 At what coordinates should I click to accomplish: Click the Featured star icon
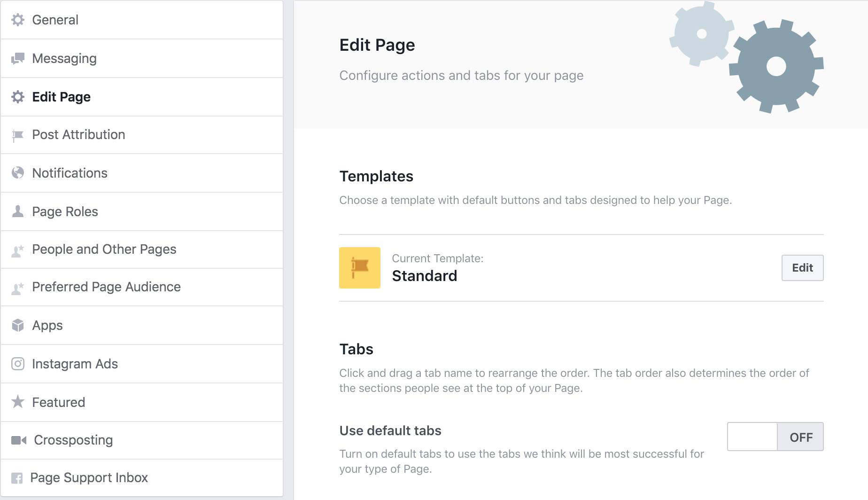[18, 402]
